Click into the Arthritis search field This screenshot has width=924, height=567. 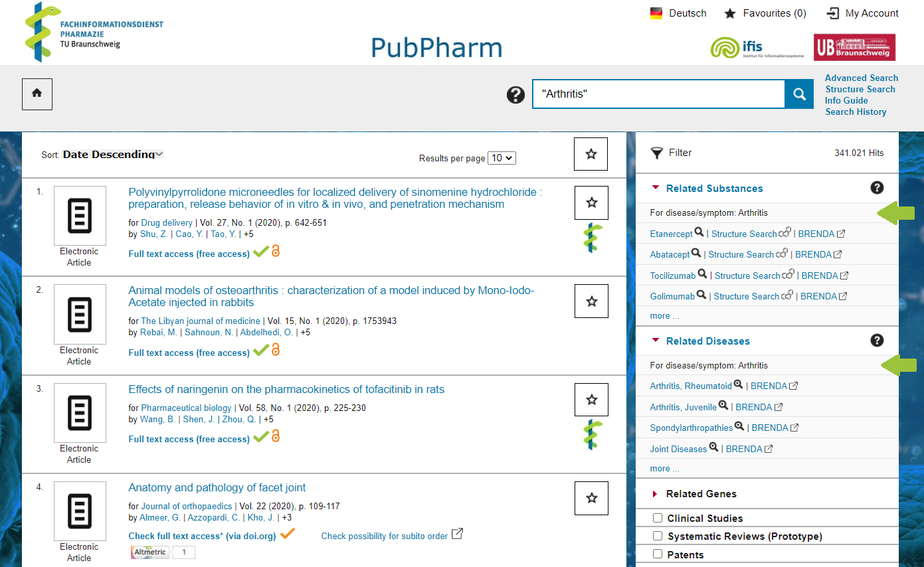coord(658,94)
